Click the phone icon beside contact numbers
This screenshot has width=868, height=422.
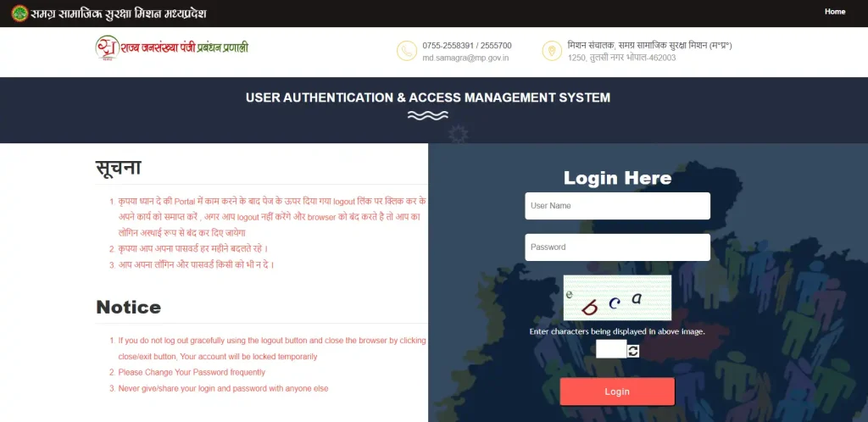pos(407,51)
